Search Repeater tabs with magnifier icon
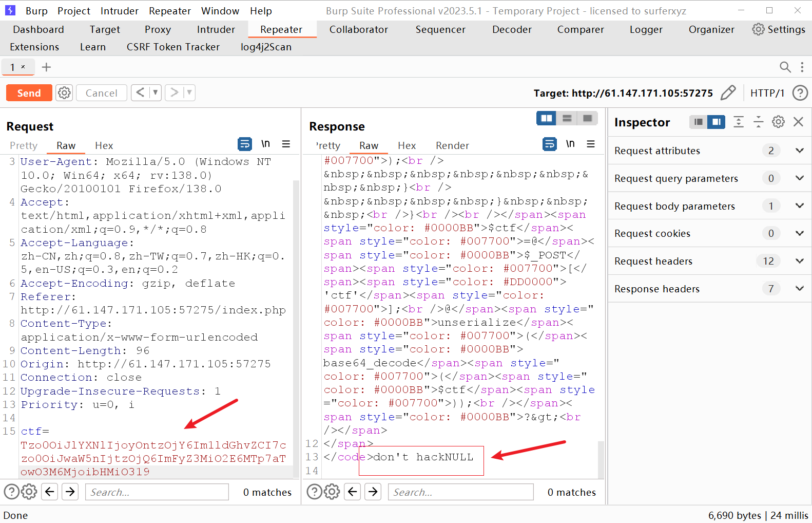 tap(785, 67)
